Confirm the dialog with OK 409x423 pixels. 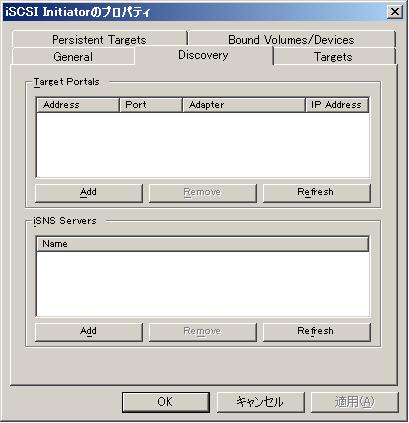coord(166,402)
